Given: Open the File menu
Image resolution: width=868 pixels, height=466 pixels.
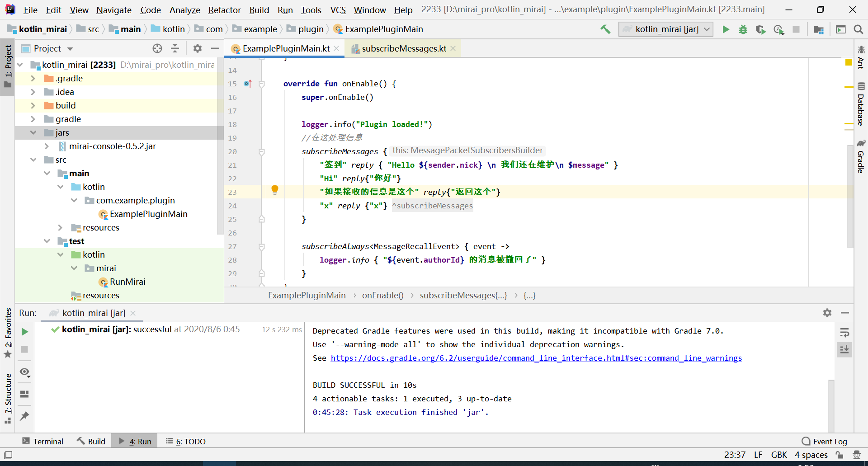Looking at the screenshot, I should (30, 10).
